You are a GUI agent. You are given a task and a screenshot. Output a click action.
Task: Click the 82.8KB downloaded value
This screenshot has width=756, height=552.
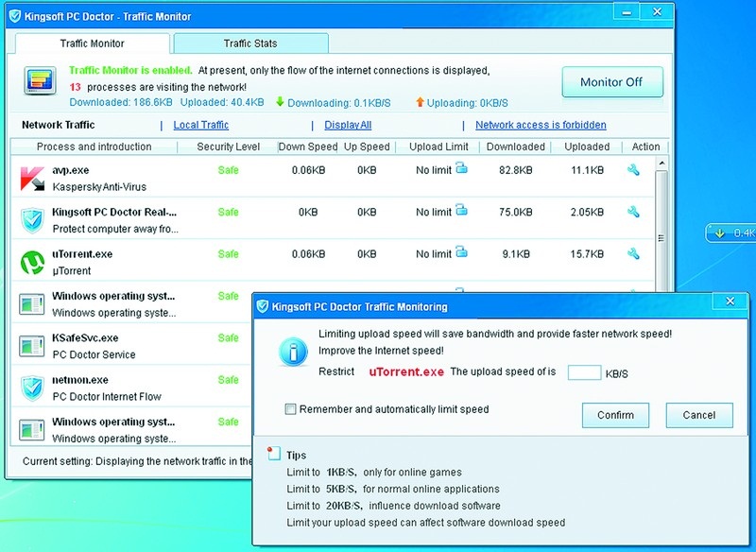pos(516,170)
